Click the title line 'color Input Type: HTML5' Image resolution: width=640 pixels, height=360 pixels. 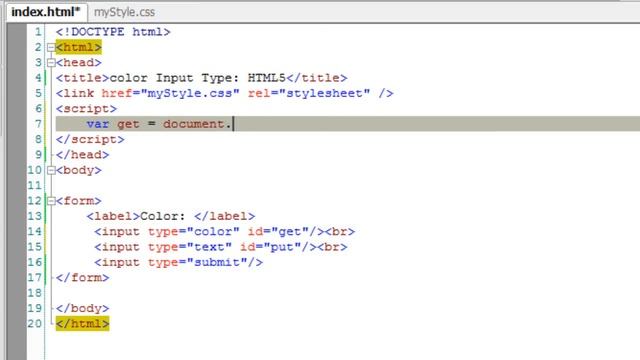(202, 78)
